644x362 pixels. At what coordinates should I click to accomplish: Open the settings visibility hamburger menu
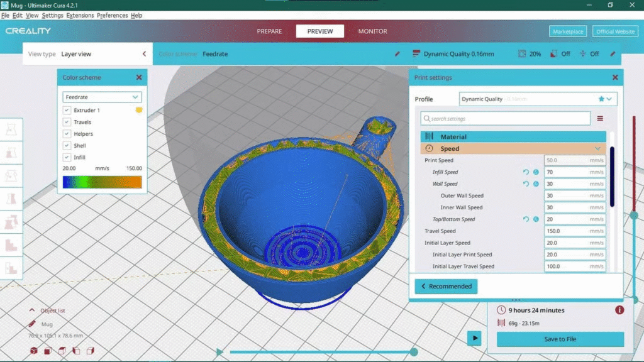[x=600, y=119]
